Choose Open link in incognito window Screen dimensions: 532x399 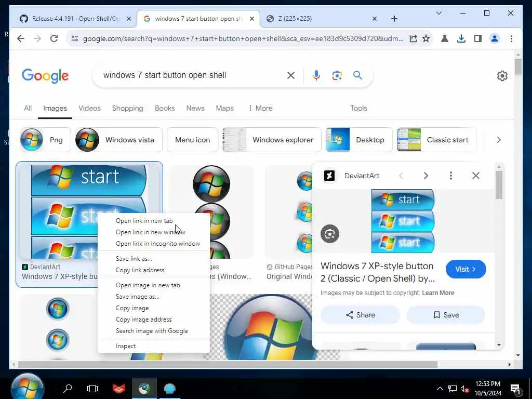click(x=153, y=244)
